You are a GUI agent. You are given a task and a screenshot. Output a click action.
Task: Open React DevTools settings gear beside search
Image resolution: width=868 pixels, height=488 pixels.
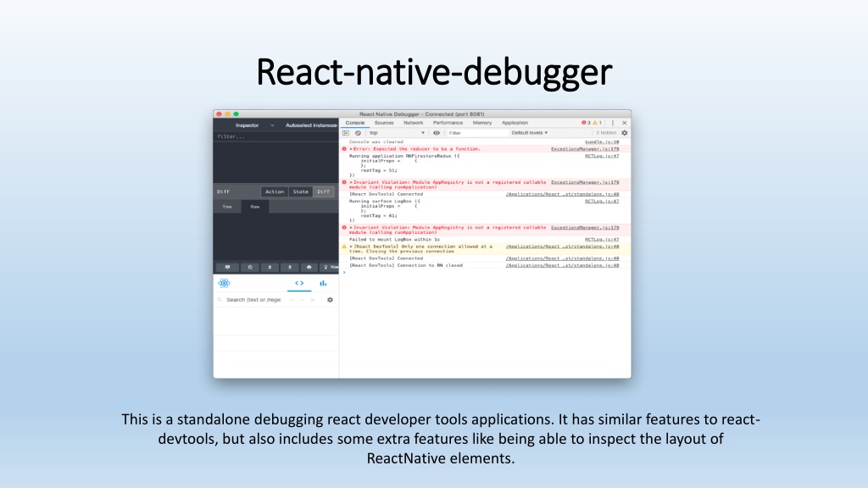pos(330,300)
